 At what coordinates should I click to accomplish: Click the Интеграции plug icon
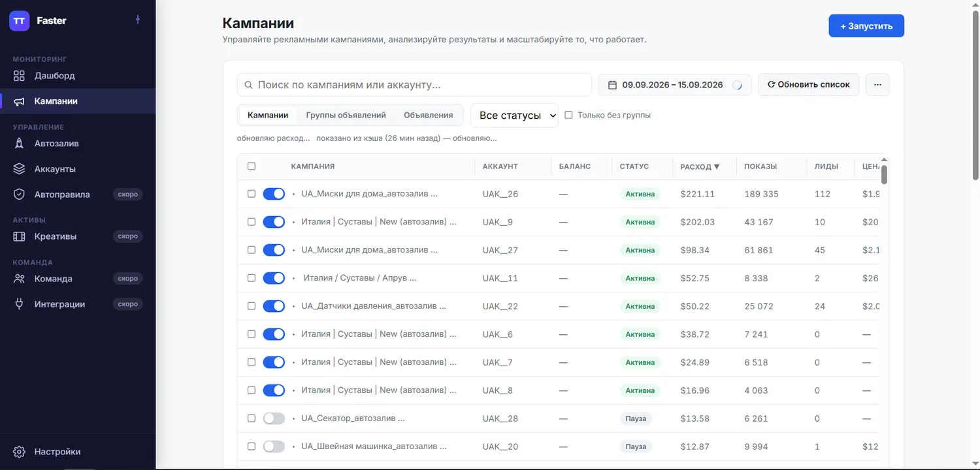(20, 304)
